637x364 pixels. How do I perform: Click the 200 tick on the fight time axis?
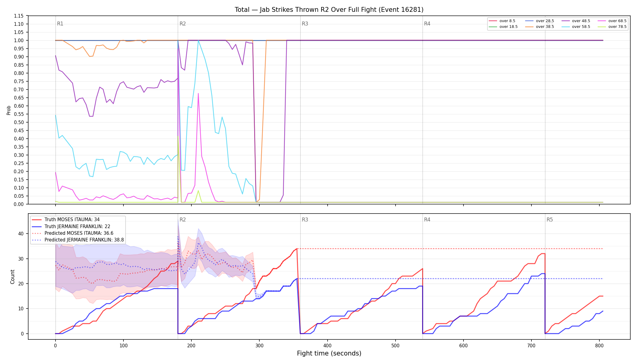[191, 345]
